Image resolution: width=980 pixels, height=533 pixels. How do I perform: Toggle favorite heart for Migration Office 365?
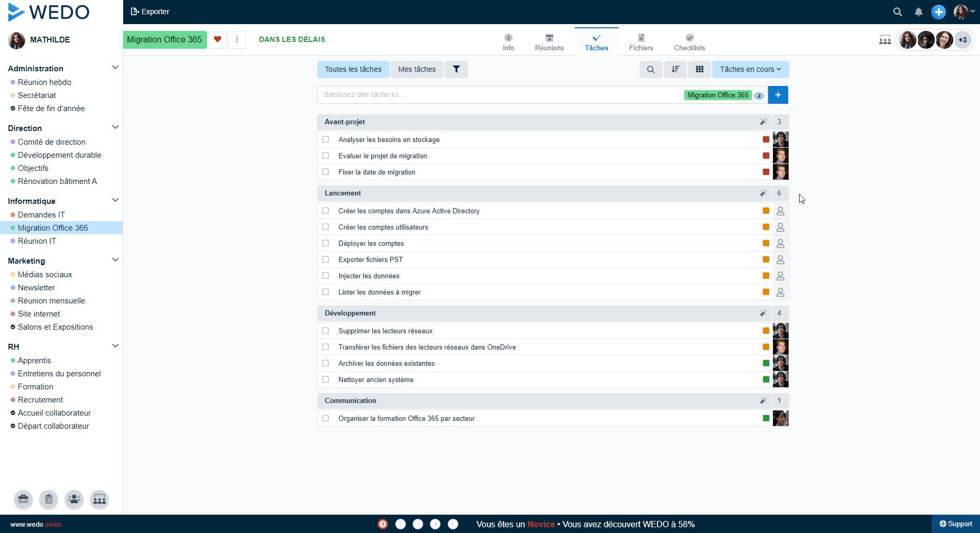(218, 39)
